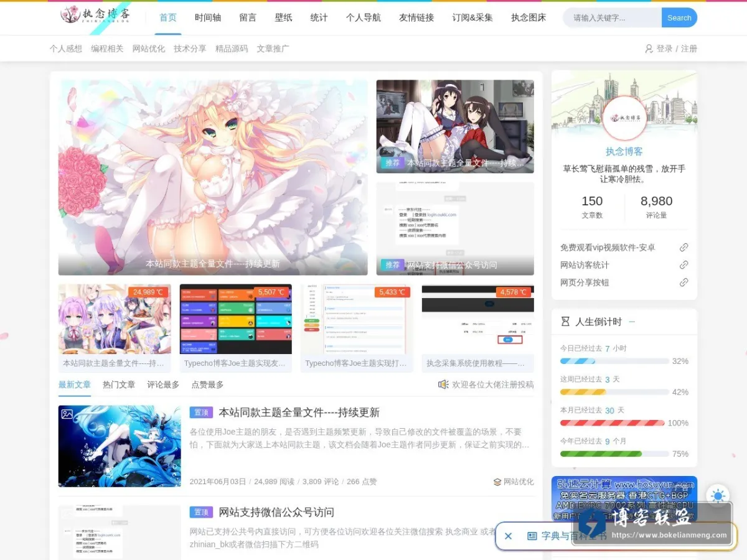Open the 壁纸 menu item
This screenshot has width=747, height=560.
[x=283, y=17]
